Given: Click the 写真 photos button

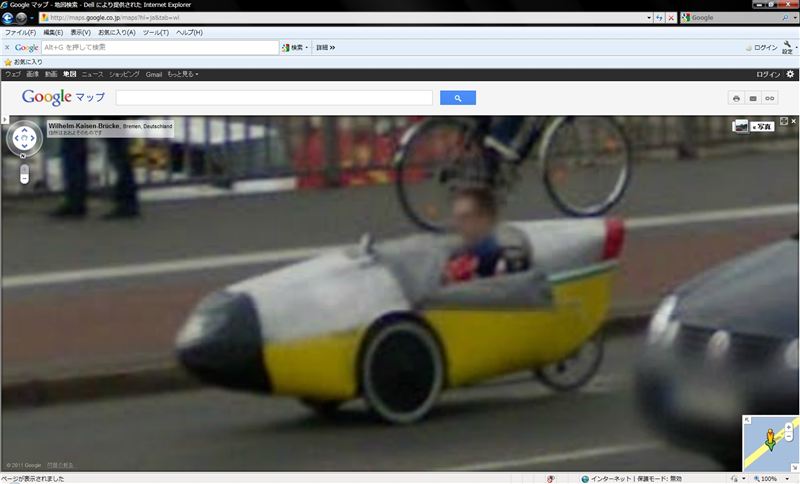Looking at the screenshot, I should tap(762, 126).
